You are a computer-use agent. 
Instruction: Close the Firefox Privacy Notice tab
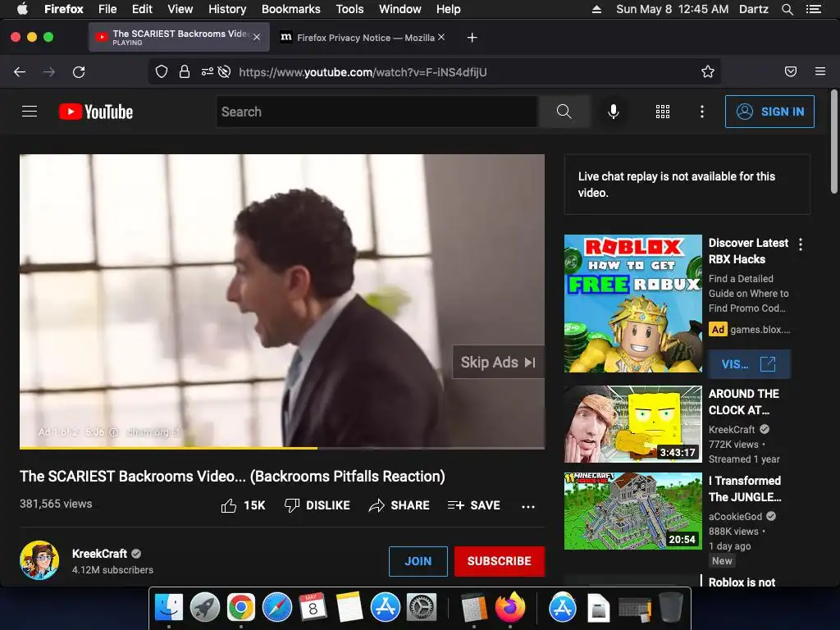(441, 37)
